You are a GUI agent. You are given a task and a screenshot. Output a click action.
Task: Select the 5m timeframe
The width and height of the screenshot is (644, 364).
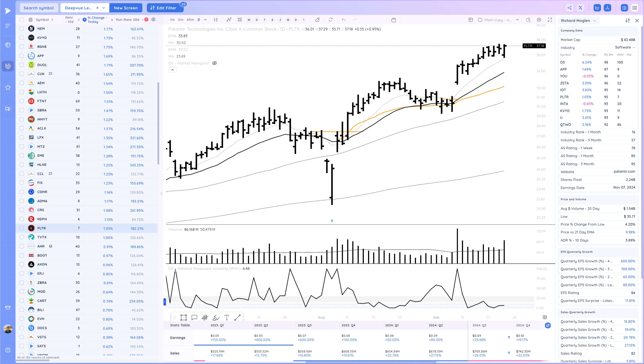pyautogui.click(x=180, y=20)
